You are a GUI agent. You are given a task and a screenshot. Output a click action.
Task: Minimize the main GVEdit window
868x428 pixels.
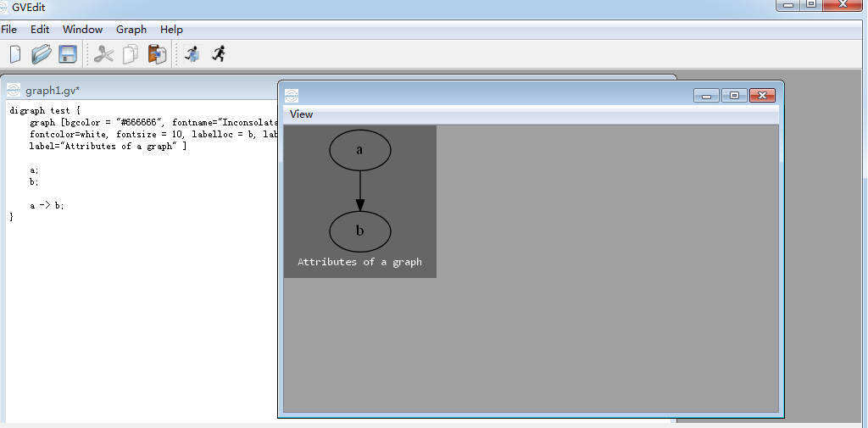[x=789, y=4]
